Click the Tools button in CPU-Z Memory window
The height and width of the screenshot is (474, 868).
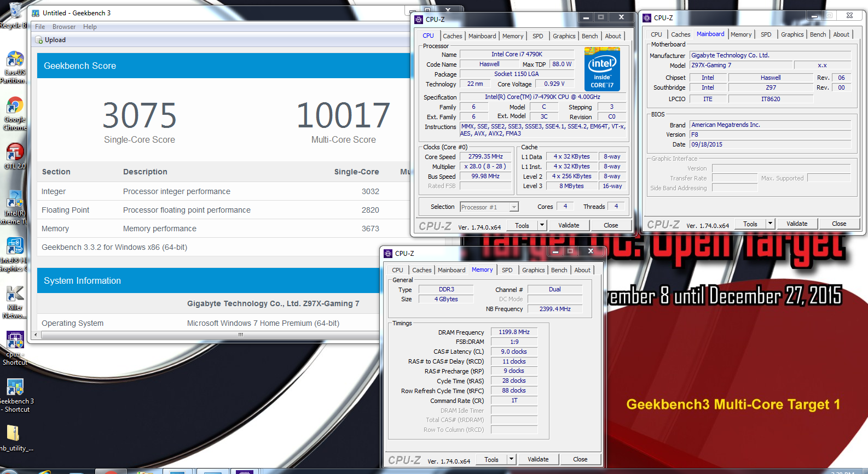pyautogui.click(x=491, y=459)
